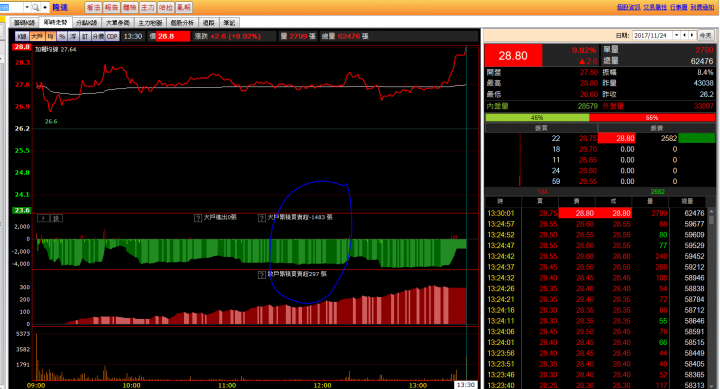Viewport: 720px width, 389px height.
Task: Click help icon beside 大戶累積買賣超
Action: click(x=262, y=218)
